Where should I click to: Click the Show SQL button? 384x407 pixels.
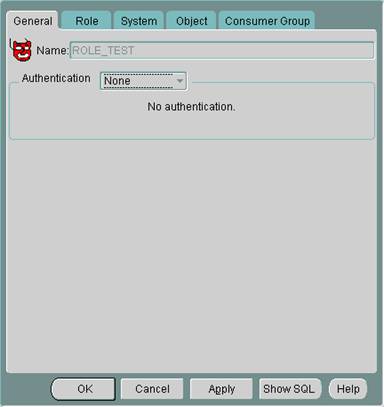coord(289,389)
